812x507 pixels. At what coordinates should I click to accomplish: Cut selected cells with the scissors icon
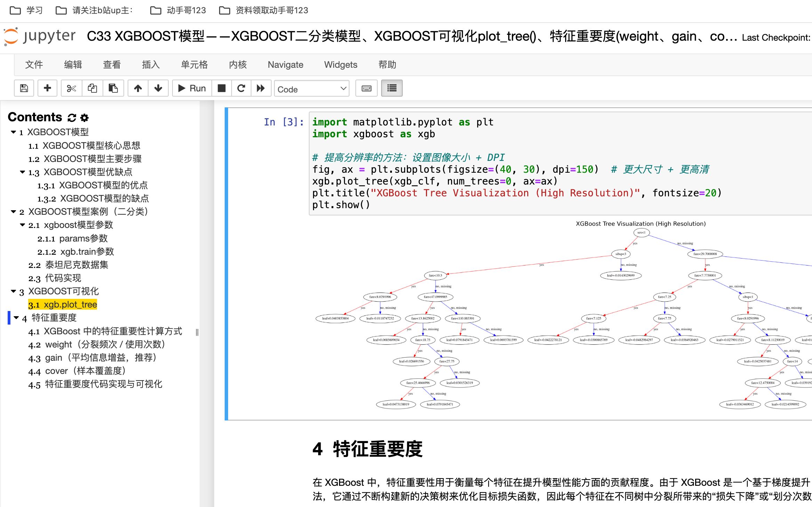(x=71, y=88)
